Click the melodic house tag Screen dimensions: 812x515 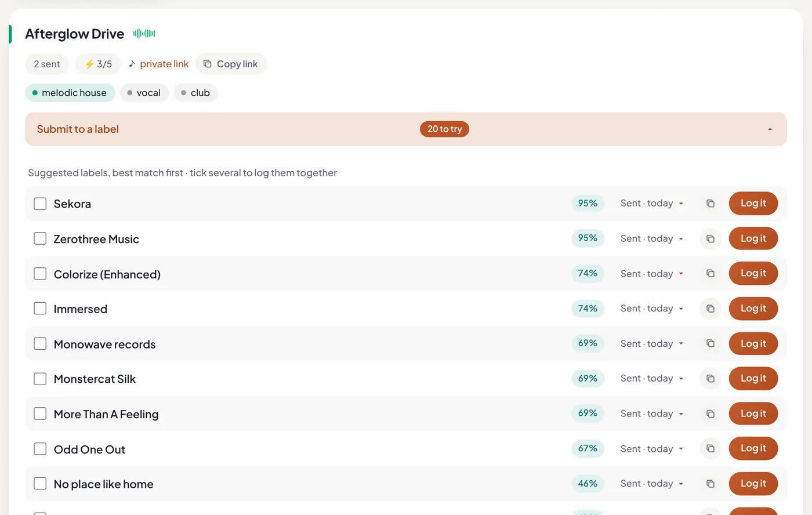tap(70, 93)
